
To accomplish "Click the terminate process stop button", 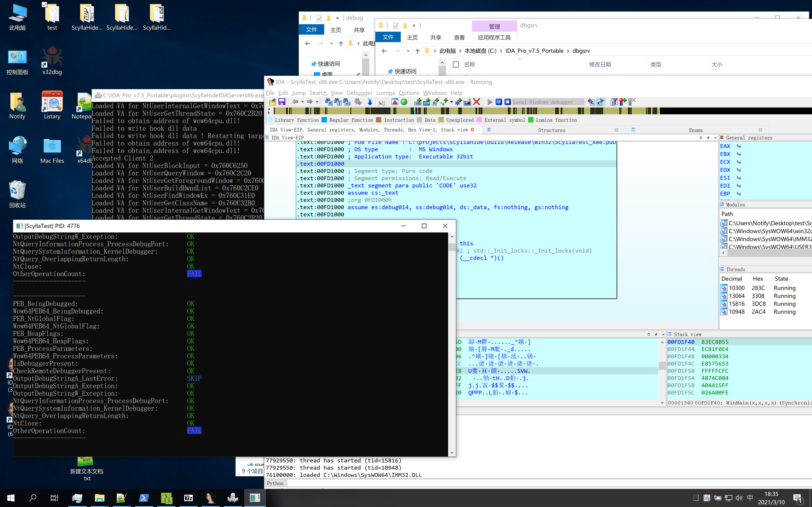I will point(508,102).
